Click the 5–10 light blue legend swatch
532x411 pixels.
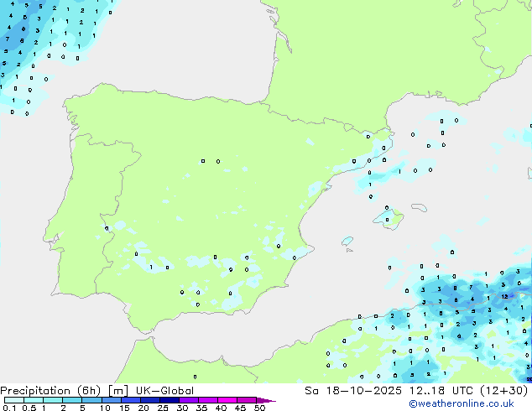91,400
